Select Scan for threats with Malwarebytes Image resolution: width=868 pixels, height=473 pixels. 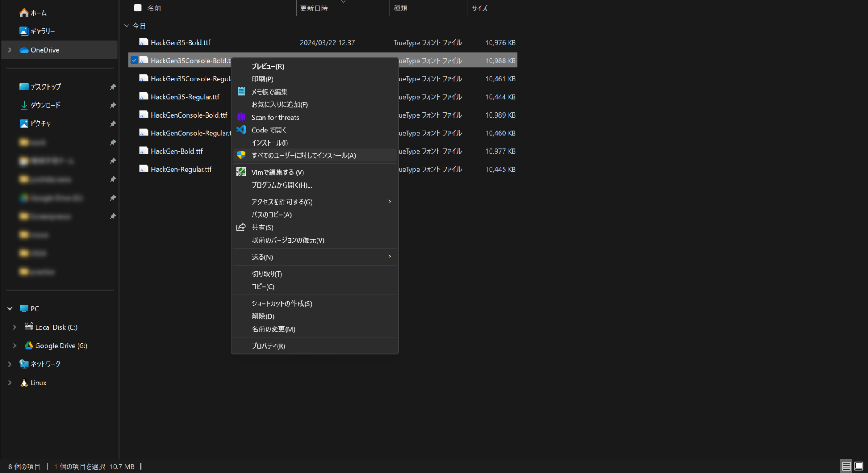pos(275,117)
